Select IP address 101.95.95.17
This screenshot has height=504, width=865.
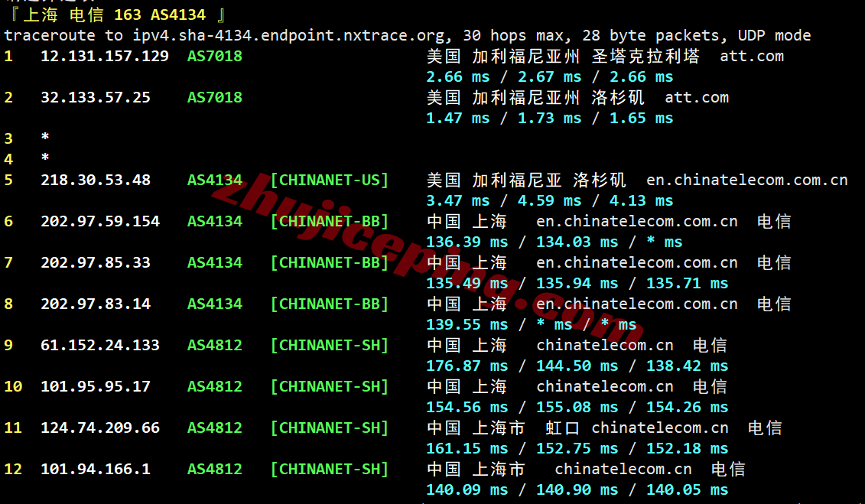[x=96, y=387]
